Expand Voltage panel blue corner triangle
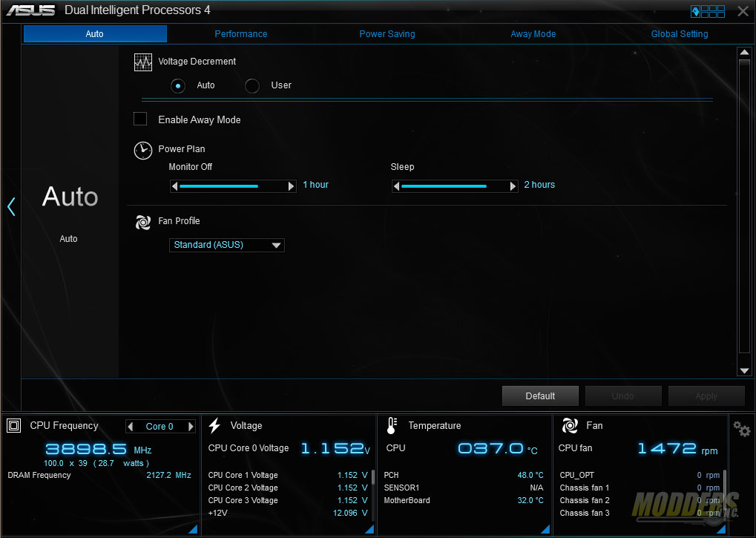The width and height of the screenshot is (756, 538). [369, 529]
